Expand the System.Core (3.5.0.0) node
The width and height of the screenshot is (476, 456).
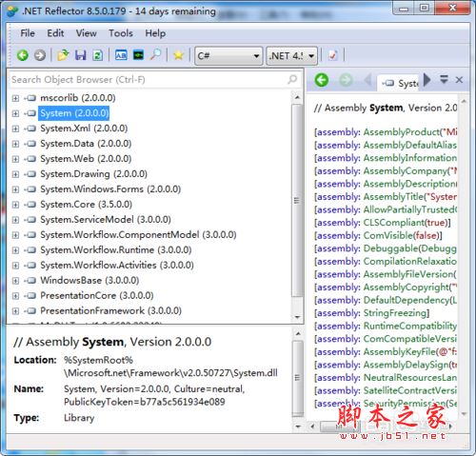pyautogui.click(x=15, y=205)
